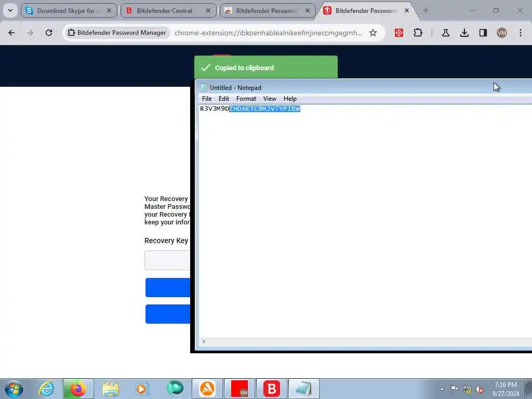Click the Notepad horizontal scrollbar left arrow
Viewport: 532px width, 399px height.
click(204, 342)
